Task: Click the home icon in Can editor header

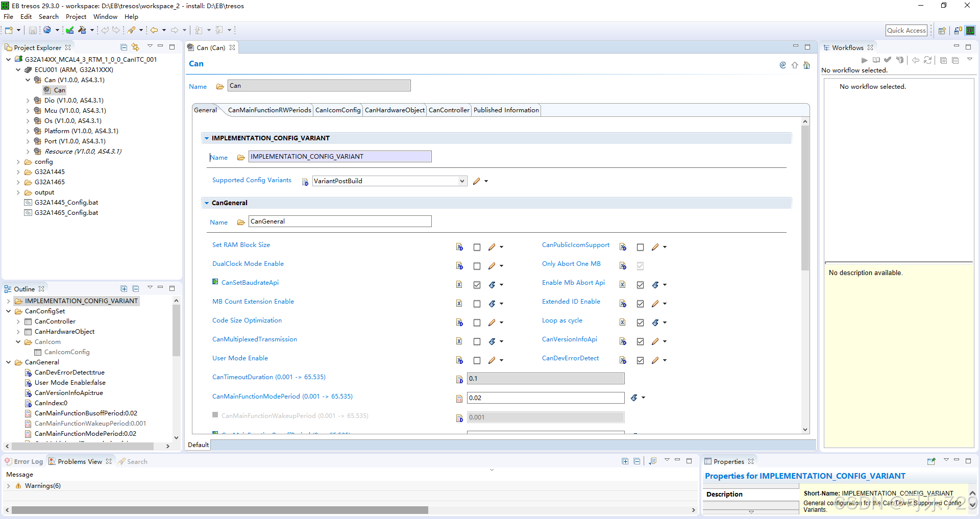Action: [806, 65]
